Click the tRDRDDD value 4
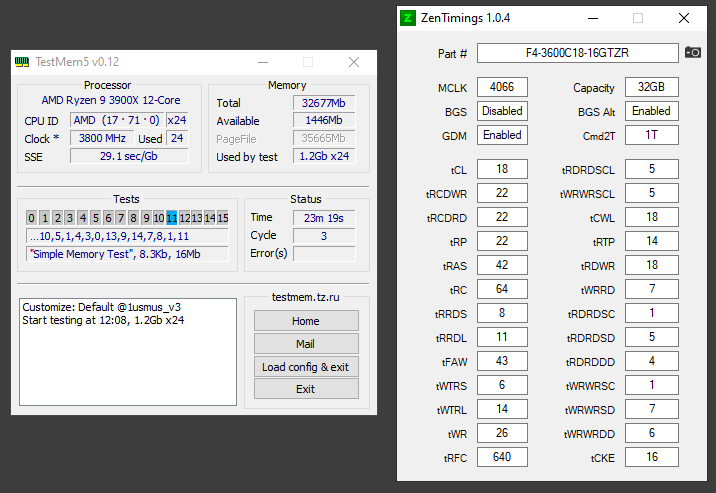Screen dimensions: 716x493 652,361
